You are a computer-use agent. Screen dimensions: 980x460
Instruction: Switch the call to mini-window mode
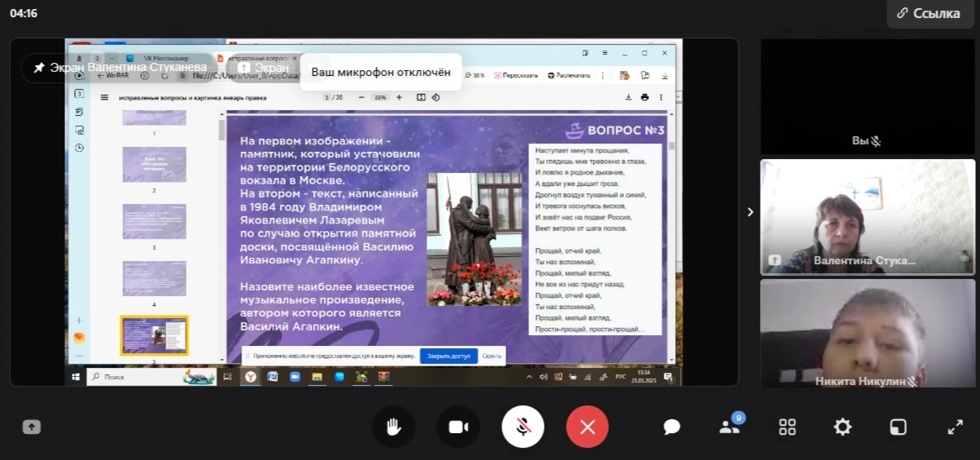898,427
